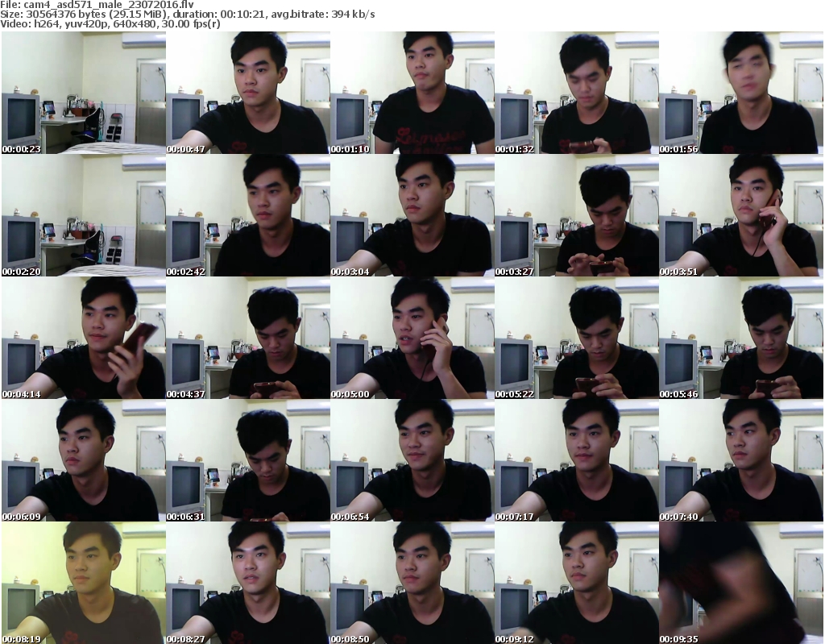Open the frame timestamped 00:02:42
825x644 pixels.
coord(248,215)
